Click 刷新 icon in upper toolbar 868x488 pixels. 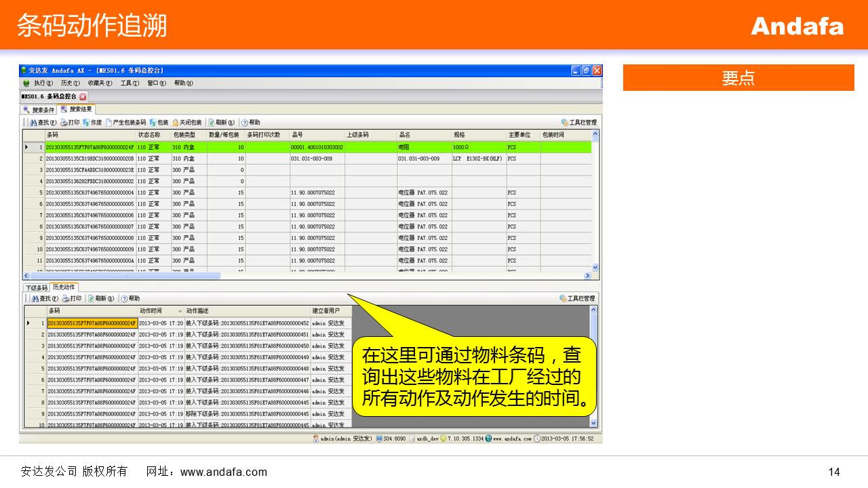click(x=212, y=123)
